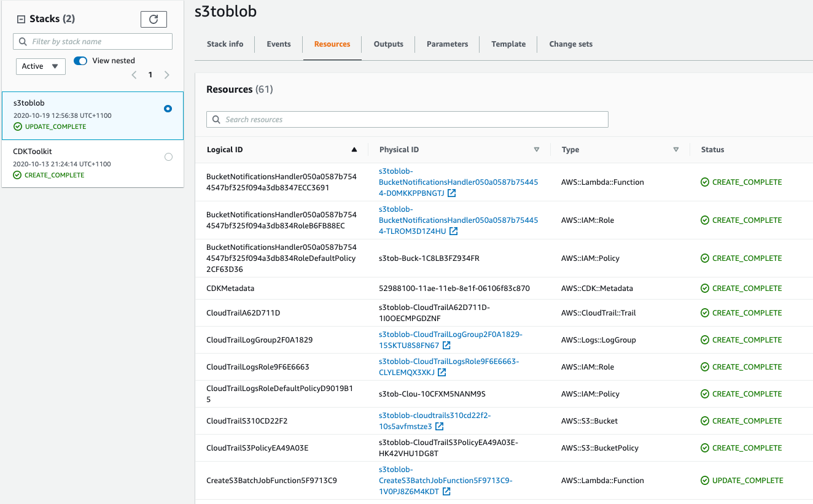Open the Change sets tab
This screenshot has height=504, width=813.
(x=571, y=44)
